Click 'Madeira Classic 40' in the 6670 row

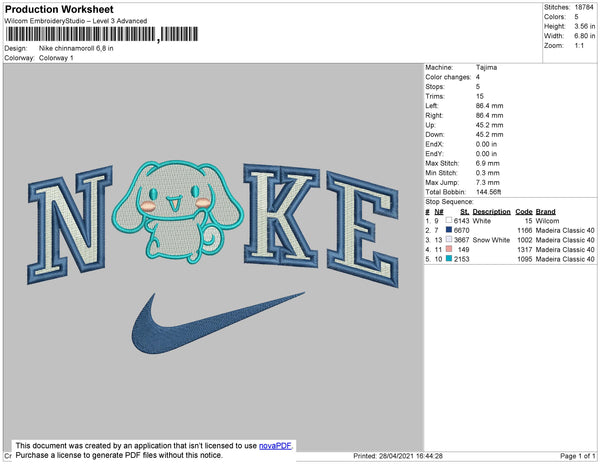565,230
